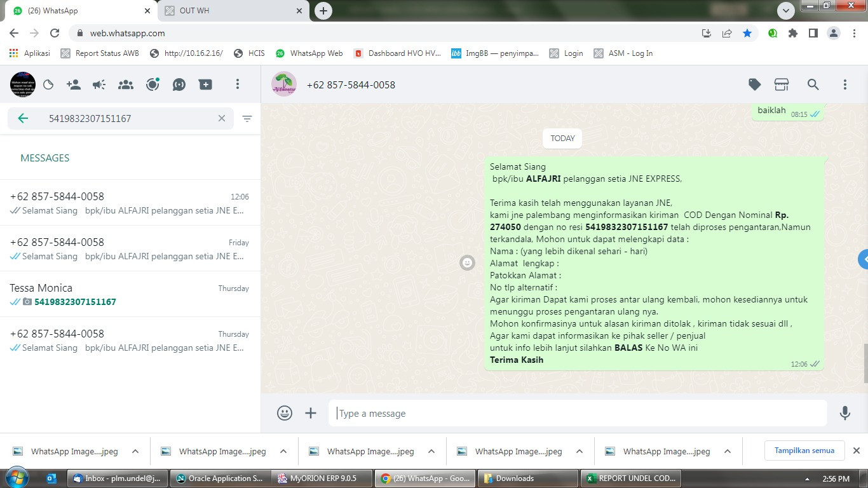Open the sidebar three-dot menu
Viewport: 868px width, 488px height.
coord(237,85)
